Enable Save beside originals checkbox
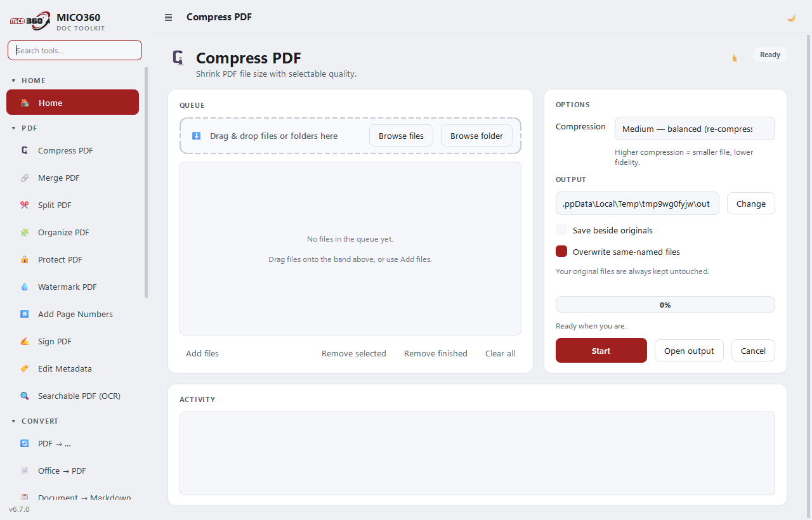This screenshot has height=520, width=812. pyautogui.click(x=561, y=230)
